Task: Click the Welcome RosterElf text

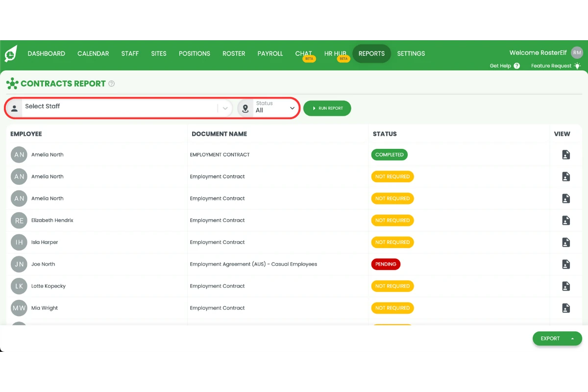Action: pos(538,53)
